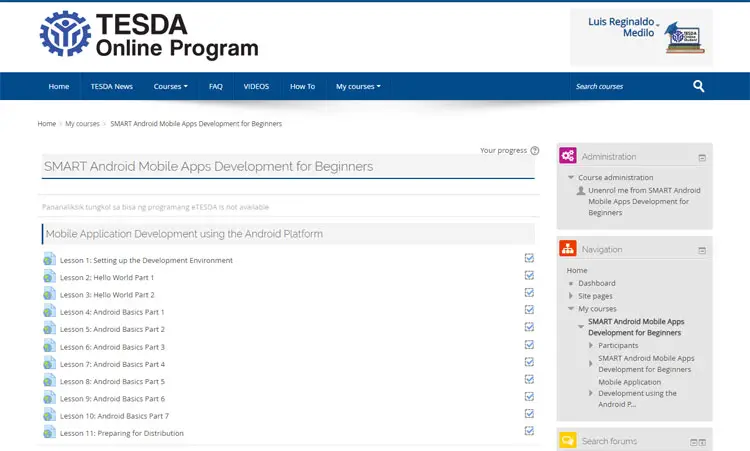The image size is (750, 451).
Task: Click the Lesson 5 page icon
Action: point(49,329)
